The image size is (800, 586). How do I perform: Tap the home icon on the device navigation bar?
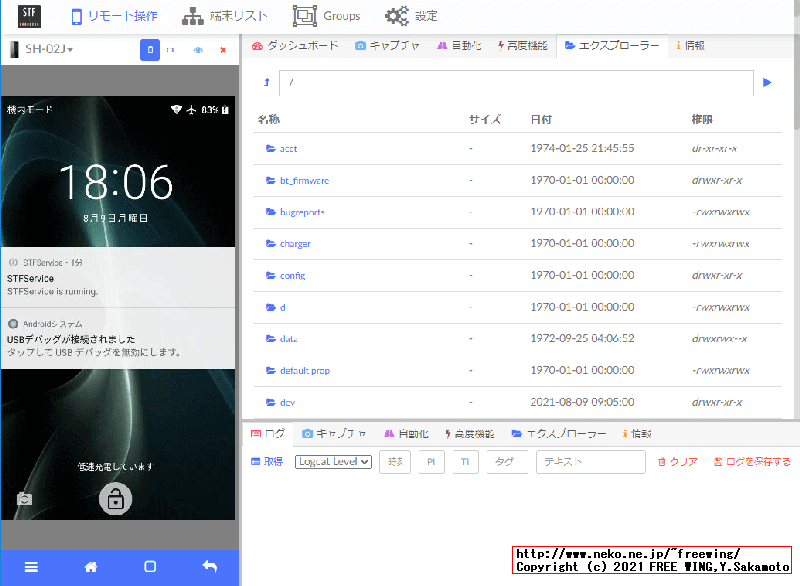[x=89, y=566]
